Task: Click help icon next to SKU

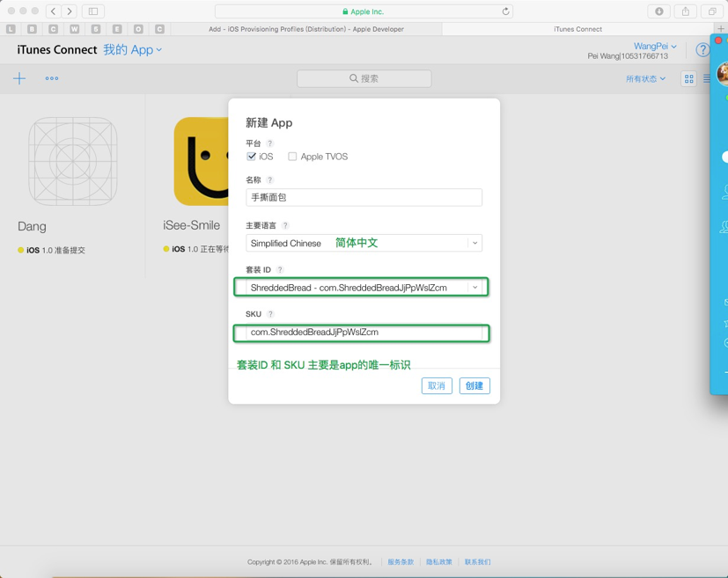Action: pos(270,314)
